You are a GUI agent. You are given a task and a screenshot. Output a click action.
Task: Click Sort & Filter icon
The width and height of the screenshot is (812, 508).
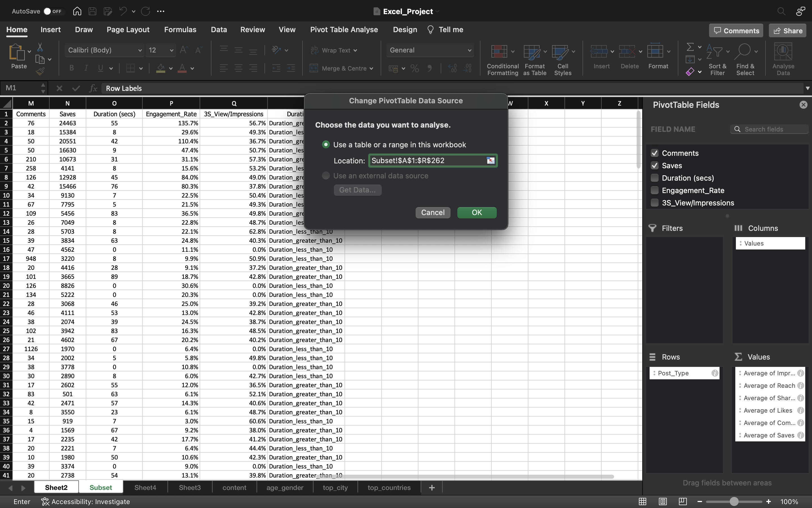coord(714,51)
